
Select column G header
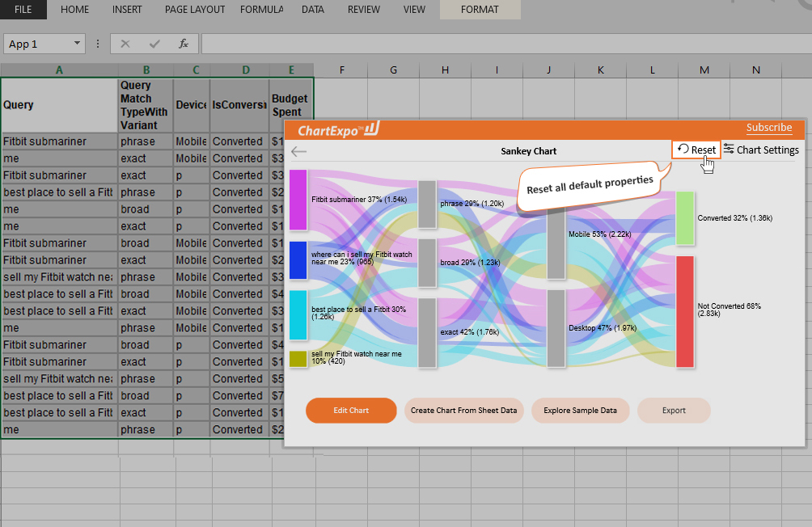[394, 70]
